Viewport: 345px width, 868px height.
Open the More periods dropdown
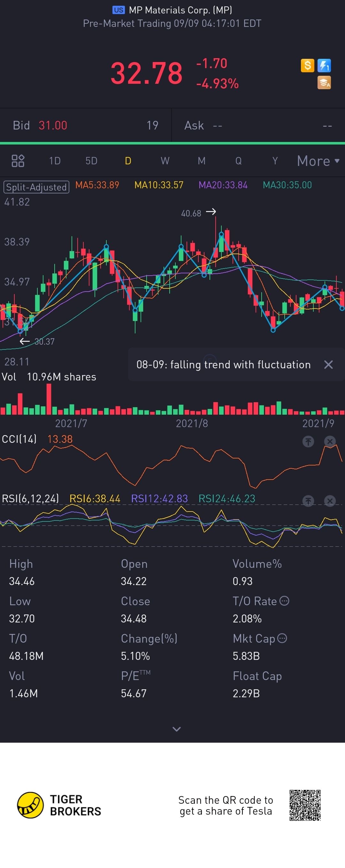tap(318, 161)
